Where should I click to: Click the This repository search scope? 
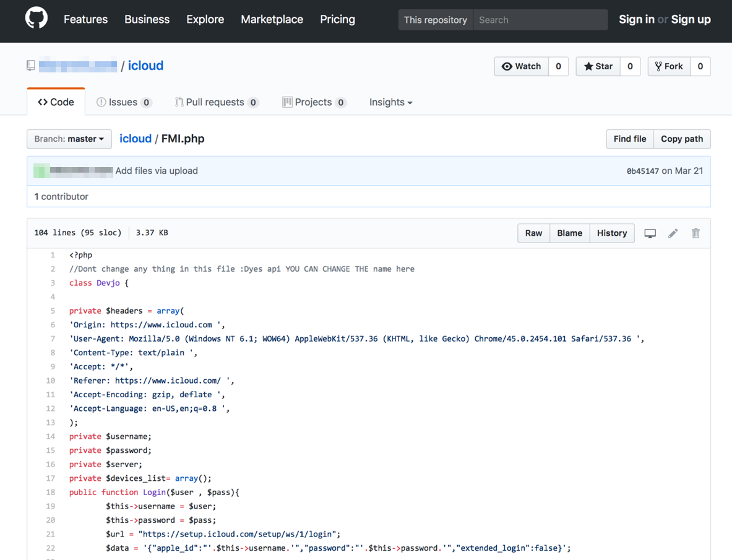(x=435, y=20)
